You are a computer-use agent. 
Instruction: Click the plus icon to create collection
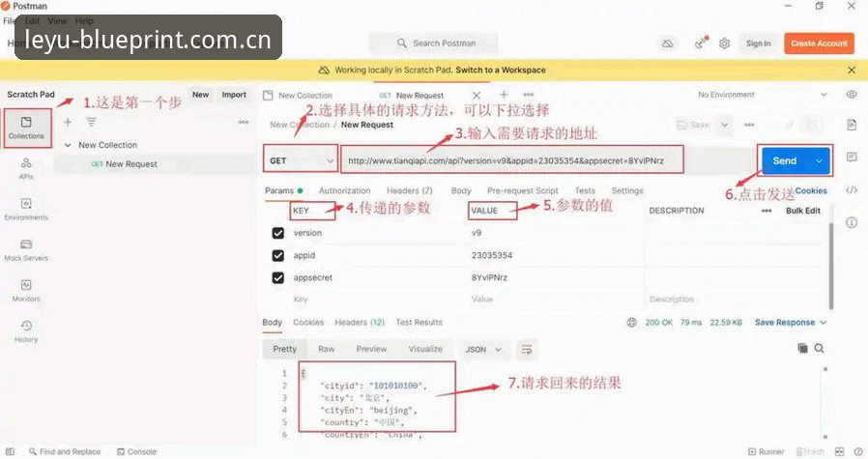(68, 122)
